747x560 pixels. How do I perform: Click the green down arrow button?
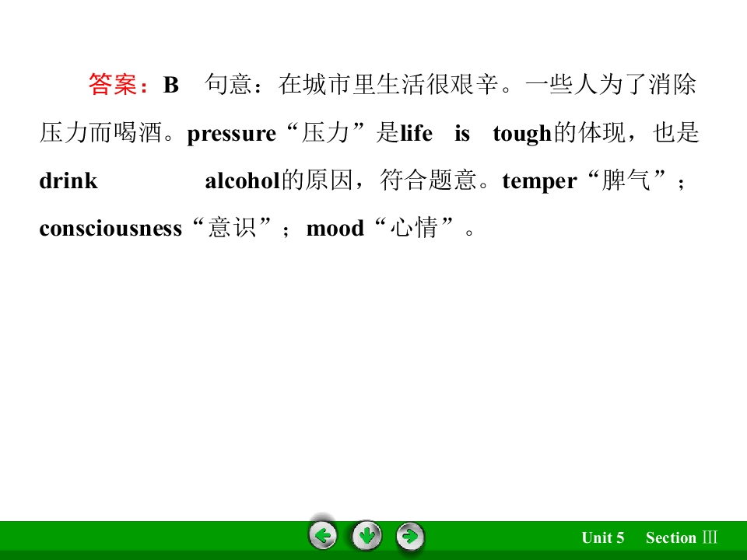click(x=366, y=536)
